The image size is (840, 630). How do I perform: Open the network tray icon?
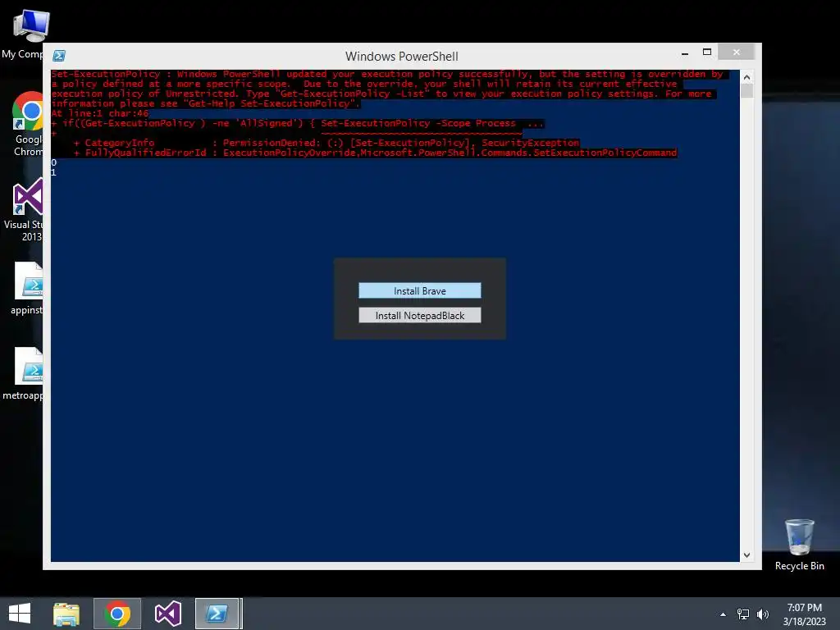click(x=743, y=614)
